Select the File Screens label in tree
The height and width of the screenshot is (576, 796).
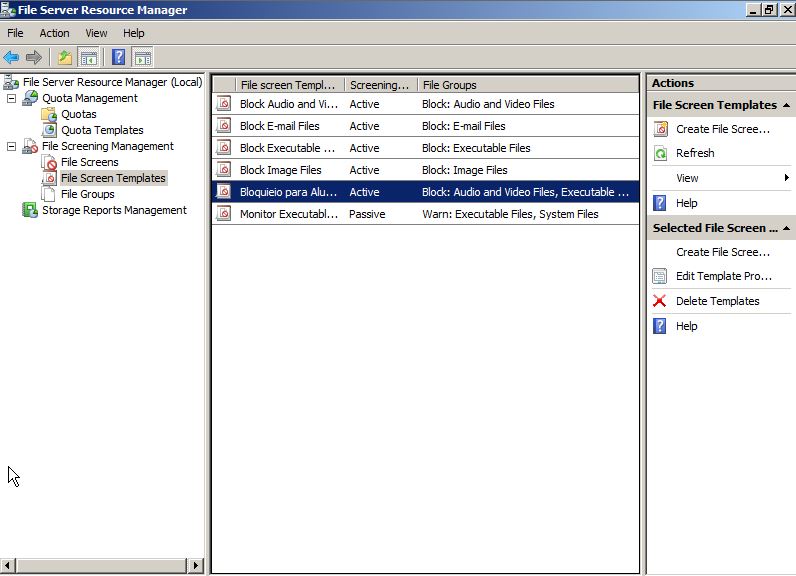pos(89,162)
